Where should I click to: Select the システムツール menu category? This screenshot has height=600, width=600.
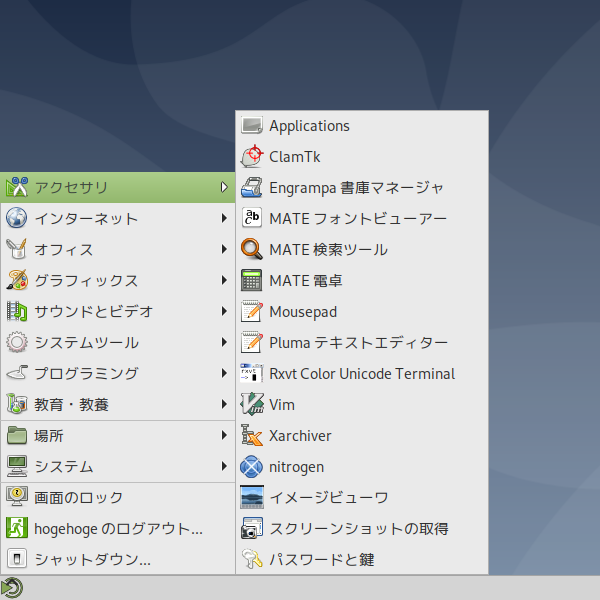tap(118, 342)
